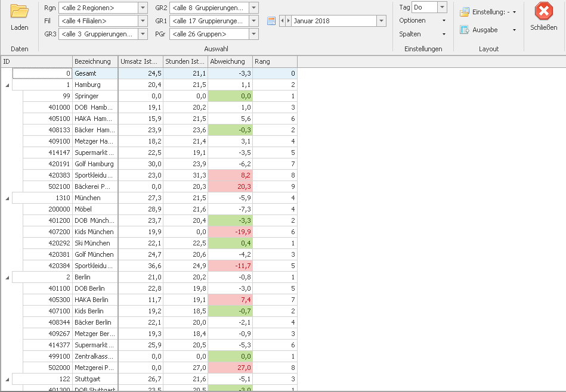Select the Golf Hamburg row
Screen dimensions: 566x392
tap(94, 164)
